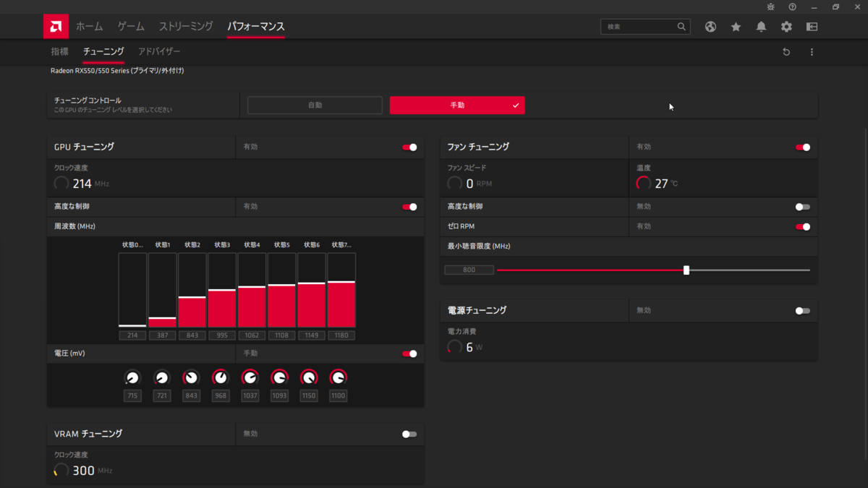Click Radeon RX550/550 Series label
Viewport: 868px width, 488px height.
117,71
